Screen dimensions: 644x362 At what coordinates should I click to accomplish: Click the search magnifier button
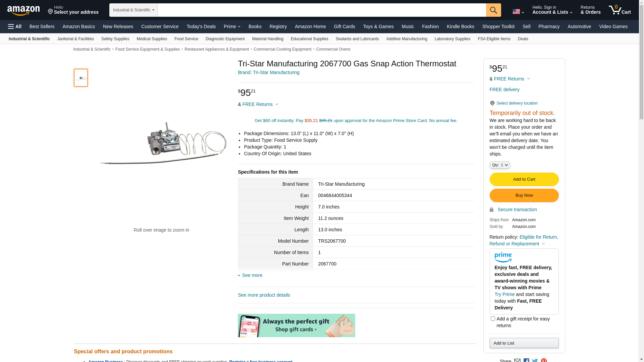493,10
